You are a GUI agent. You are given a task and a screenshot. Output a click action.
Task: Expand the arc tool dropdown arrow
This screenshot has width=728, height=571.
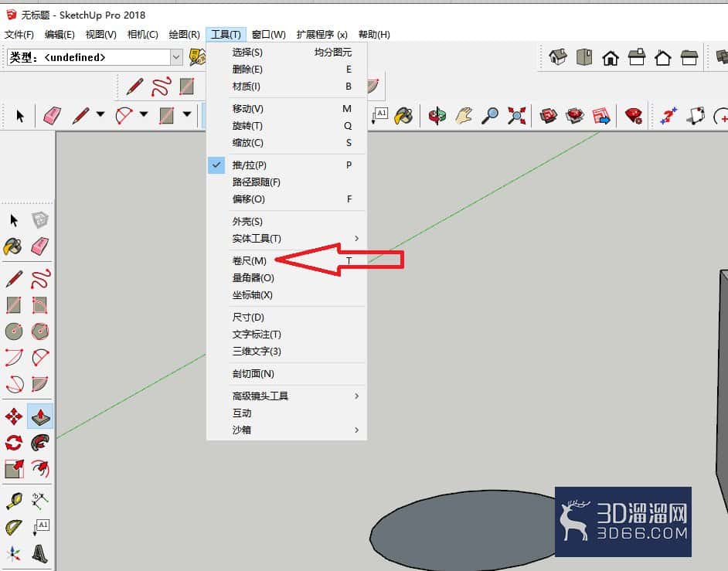point(144,114)
